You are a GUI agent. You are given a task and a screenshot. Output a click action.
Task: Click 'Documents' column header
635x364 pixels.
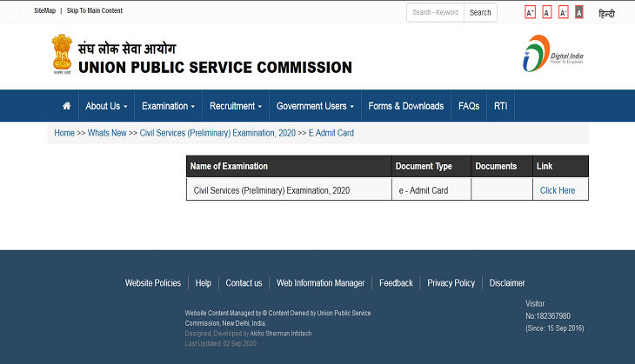tap(502, 166)
